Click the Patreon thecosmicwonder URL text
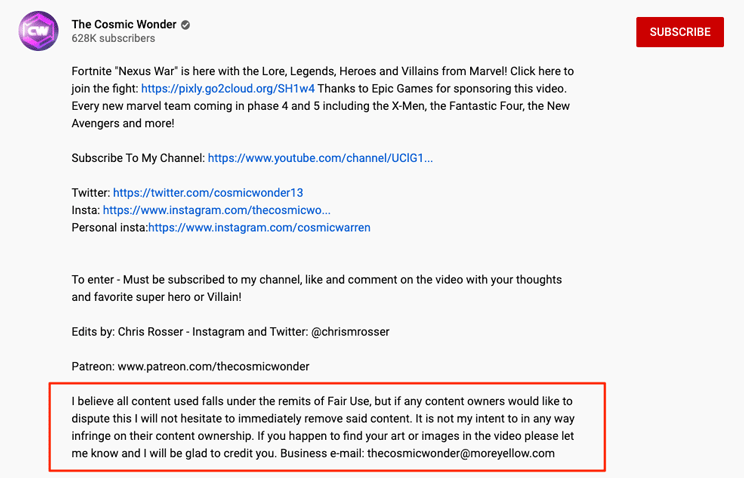This screenshot has height=478, width=744. click(x=214, y=366)
